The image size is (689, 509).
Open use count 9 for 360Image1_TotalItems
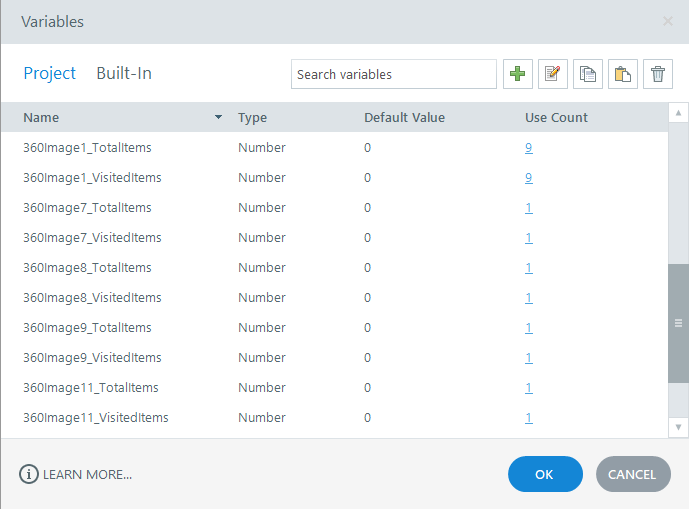pos(528,148)
